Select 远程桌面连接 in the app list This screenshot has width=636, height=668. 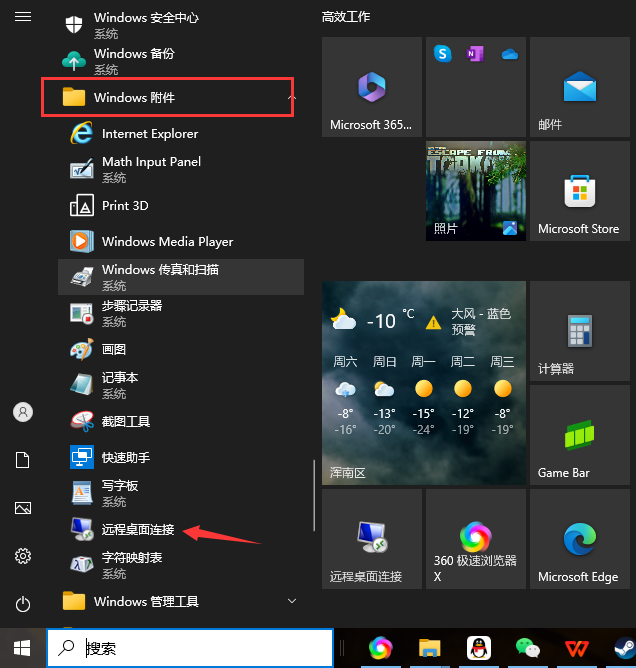coord(138,529)
